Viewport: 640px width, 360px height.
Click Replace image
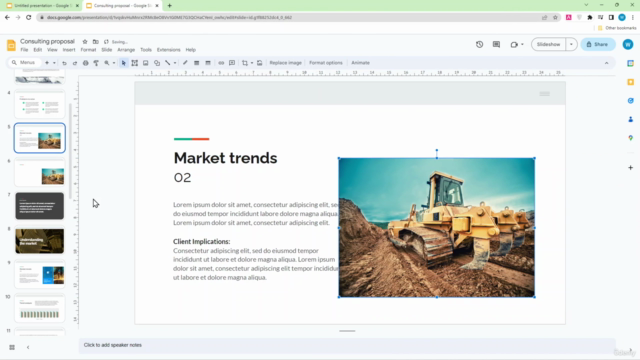[x=285, y=63]
